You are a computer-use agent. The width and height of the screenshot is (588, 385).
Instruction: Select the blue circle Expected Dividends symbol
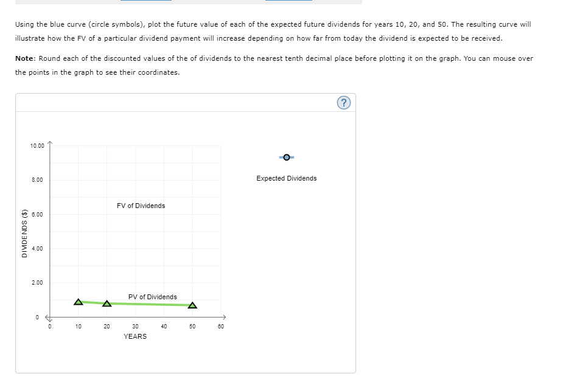[286, 157]
